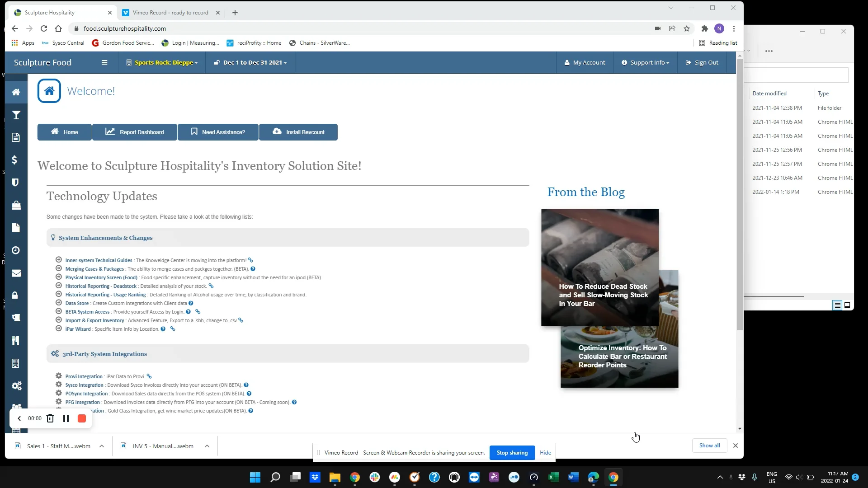Open the clock sidebar icon
868x488 pixels.
pyautogui.click(x=16, y=250)
